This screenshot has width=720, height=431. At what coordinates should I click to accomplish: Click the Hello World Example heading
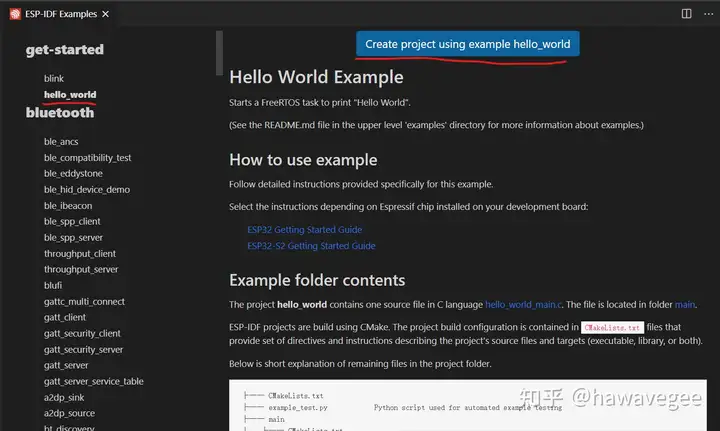click(x=316, y=77)
